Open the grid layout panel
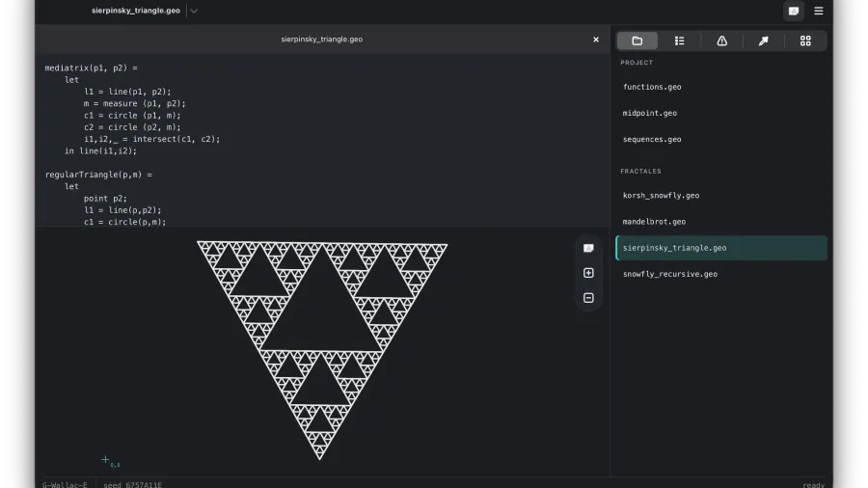The height and width of the screenshot is (488, 868). [805, 41]
